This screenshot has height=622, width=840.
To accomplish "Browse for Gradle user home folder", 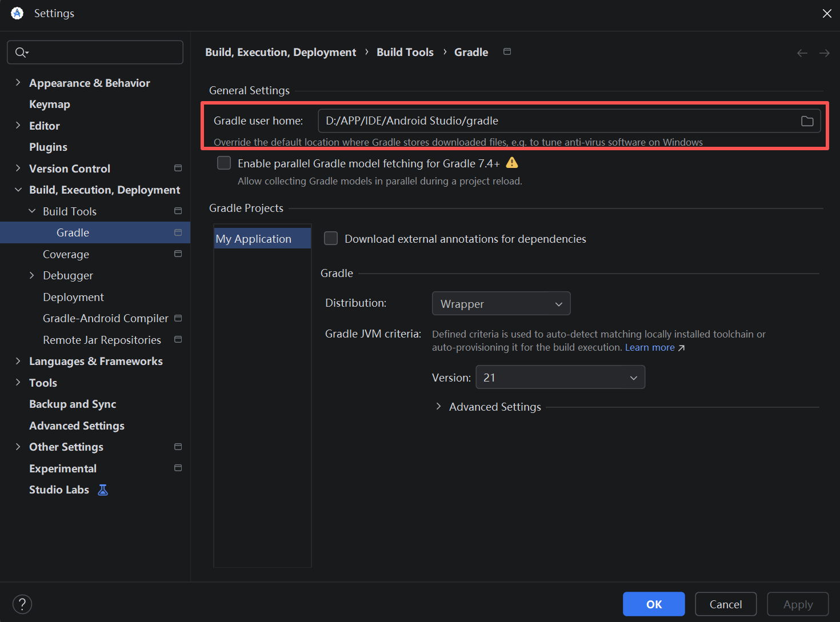I will (807, 121).
